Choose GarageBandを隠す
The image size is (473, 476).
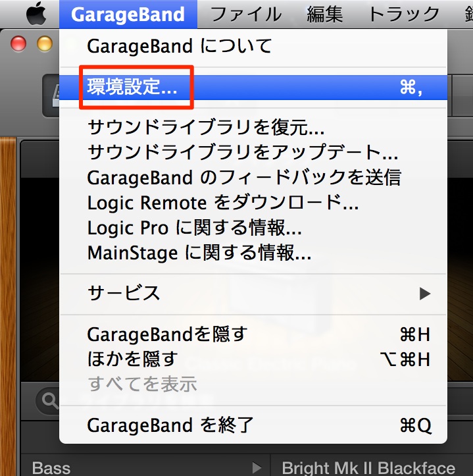253,334
